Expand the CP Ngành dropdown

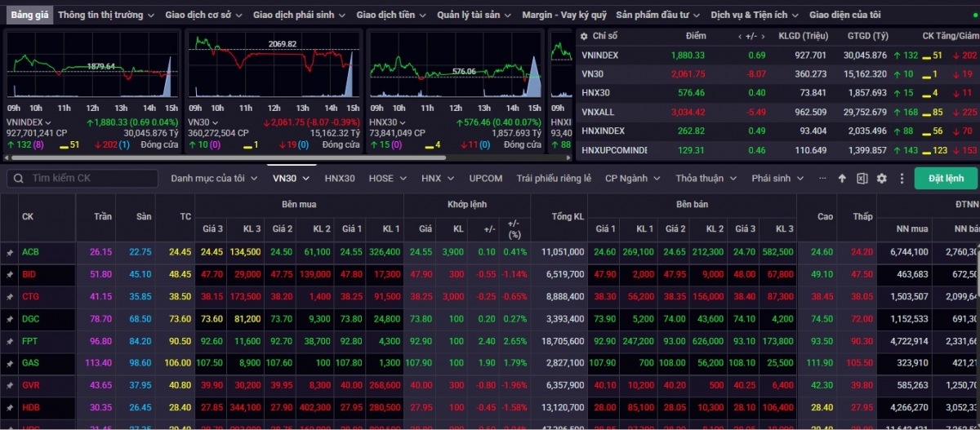click(631, 178)
